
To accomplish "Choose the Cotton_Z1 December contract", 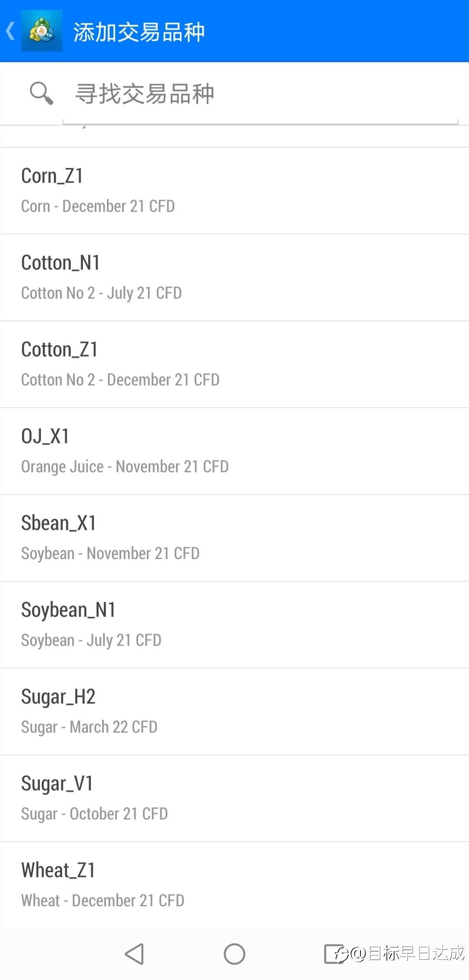I will pos(234,365).
